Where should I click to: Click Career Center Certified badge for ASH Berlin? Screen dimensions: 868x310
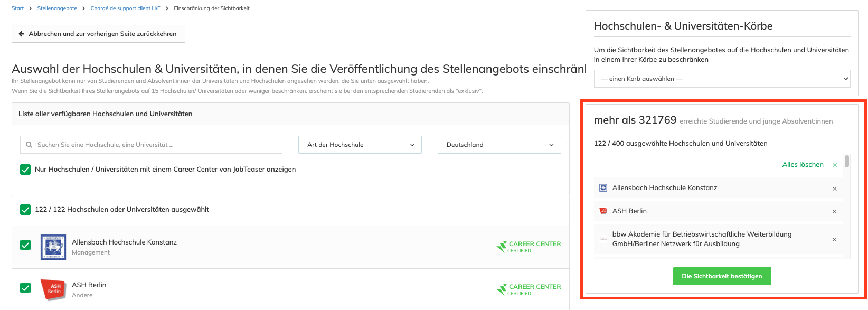pyautogui.click(x=529, y=289)
